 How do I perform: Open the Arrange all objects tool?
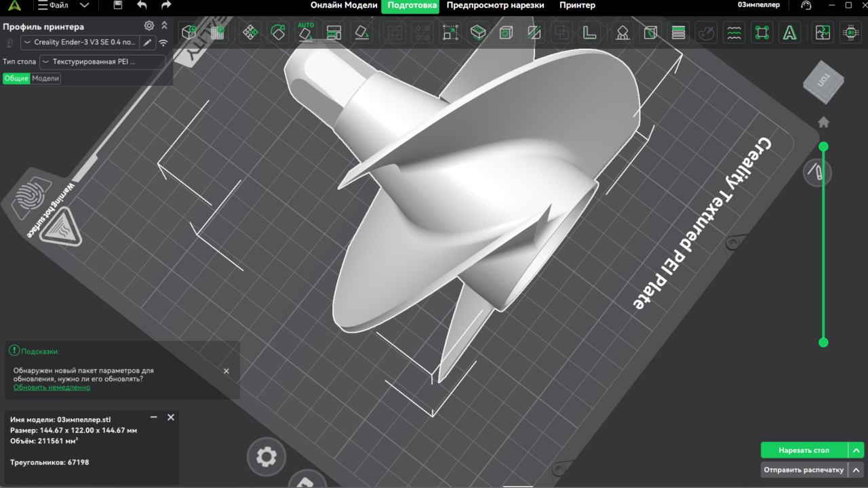333,33
